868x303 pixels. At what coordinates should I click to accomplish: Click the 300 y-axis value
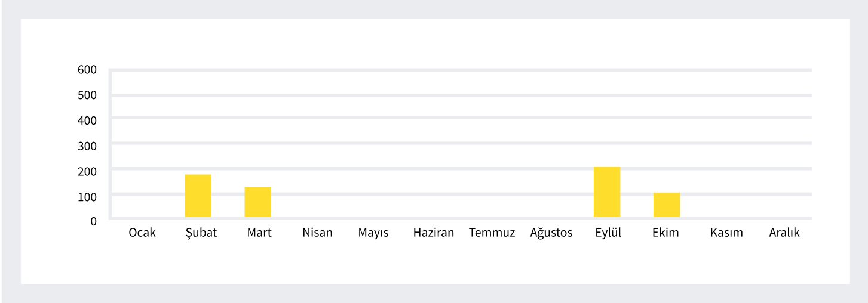point(87,146)
